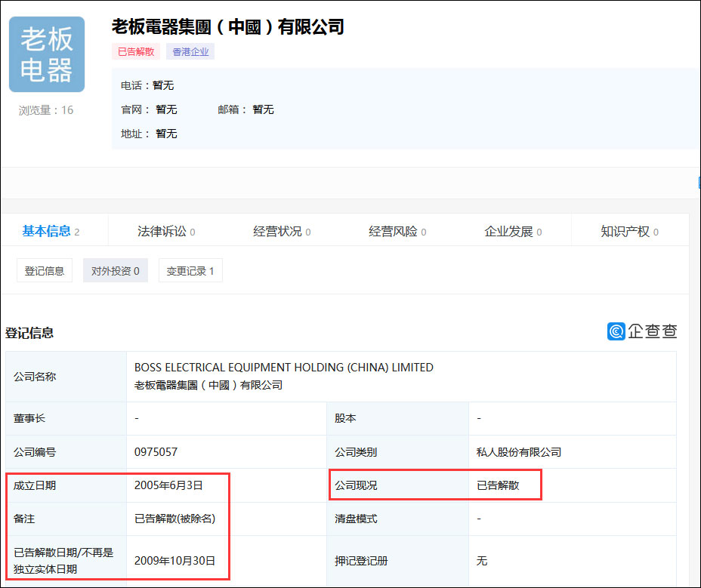Viewport: 701px width, 588px height.
Task: Click the 已告解散 value in the 公司现况 row
Action: (x=498, y=485)
